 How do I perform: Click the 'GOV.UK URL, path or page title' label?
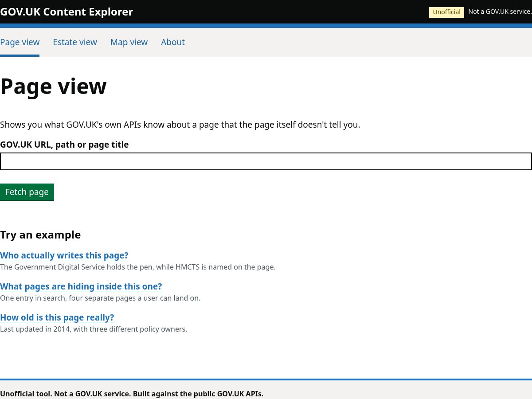pyautogui.click(x=64, y=145)
